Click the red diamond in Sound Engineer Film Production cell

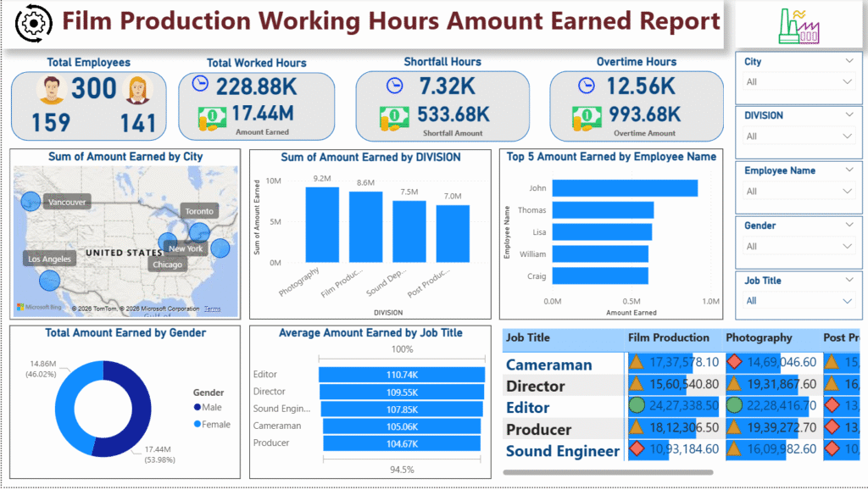(x=636, y=449)
